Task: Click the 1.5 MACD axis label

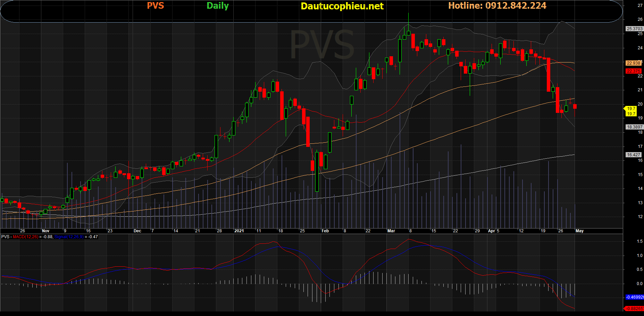Action: pos(639,241)
